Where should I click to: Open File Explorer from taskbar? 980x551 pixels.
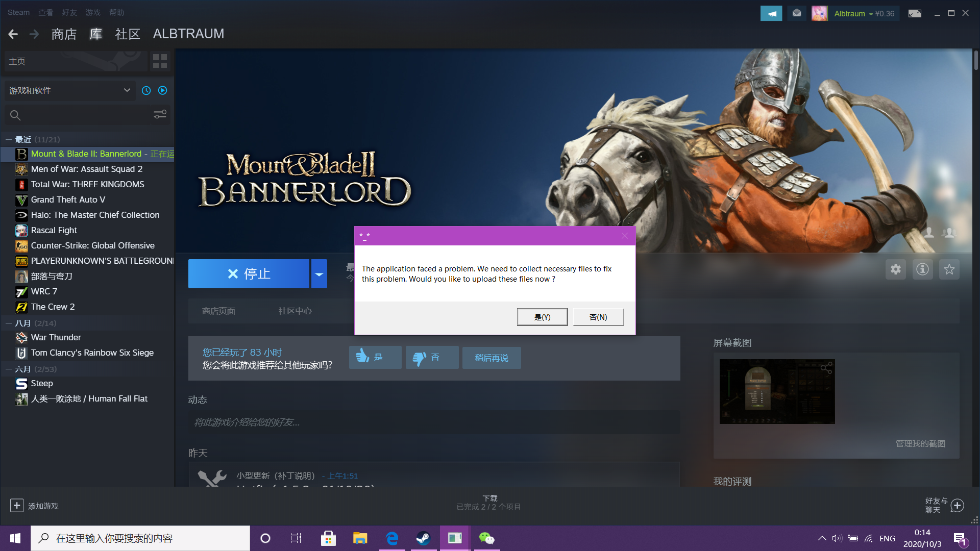tap(360, 538)
